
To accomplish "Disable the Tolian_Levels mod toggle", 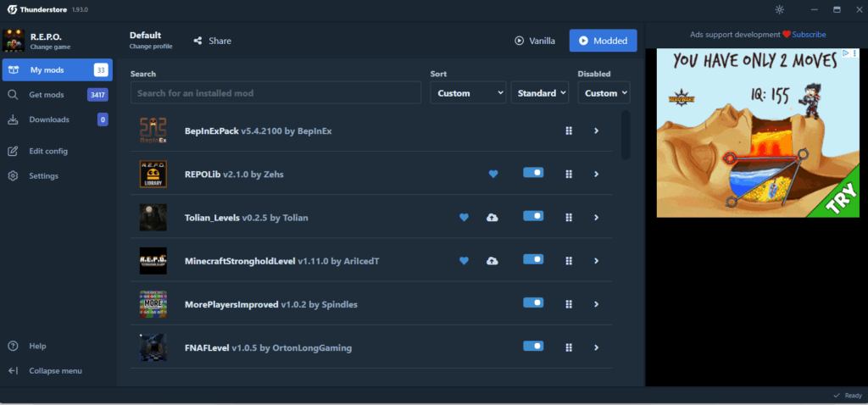I will point(533,216).
